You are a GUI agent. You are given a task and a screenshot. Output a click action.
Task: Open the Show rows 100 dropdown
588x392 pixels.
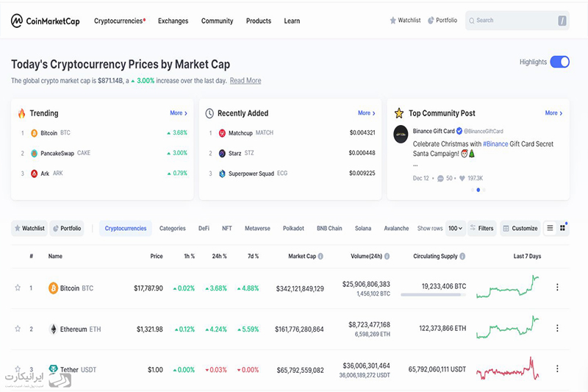[455, 228]
